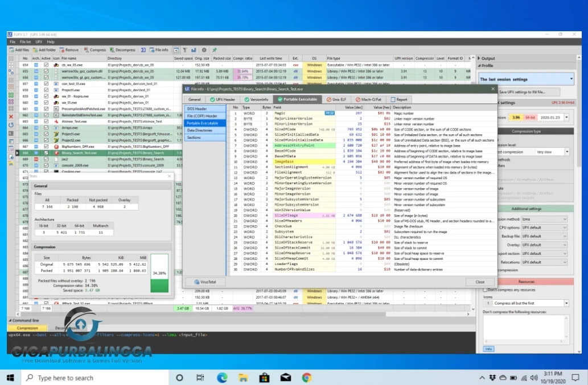Open the lzma compression method dropdown
Screen dimensions: 588x385
(x=544, y=219)
